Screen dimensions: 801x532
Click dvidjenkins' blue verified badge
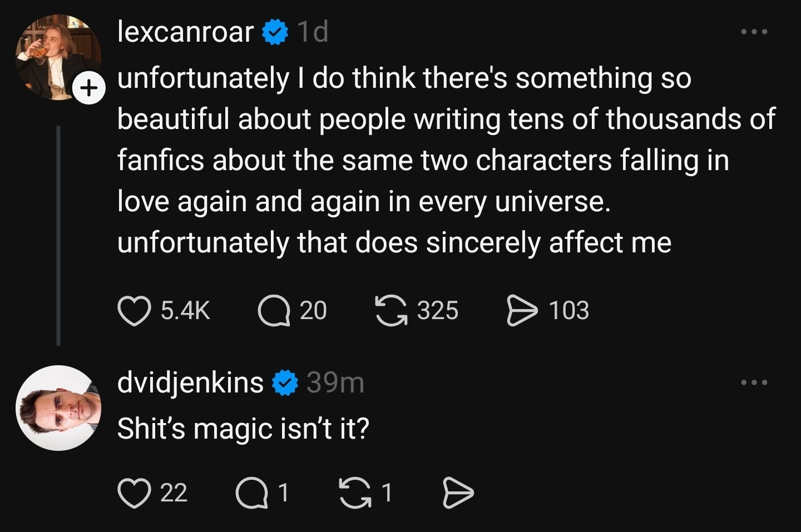point(285,383)
